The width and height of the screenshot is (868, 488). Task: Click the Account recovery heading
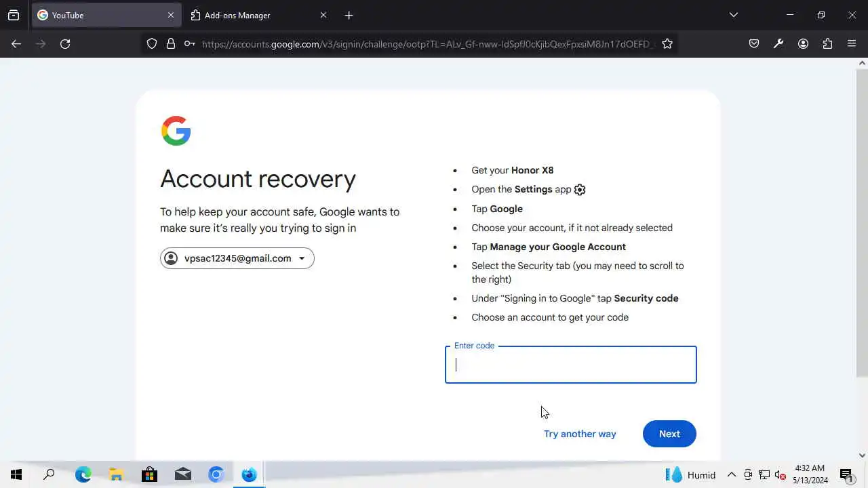pos(258,179)
